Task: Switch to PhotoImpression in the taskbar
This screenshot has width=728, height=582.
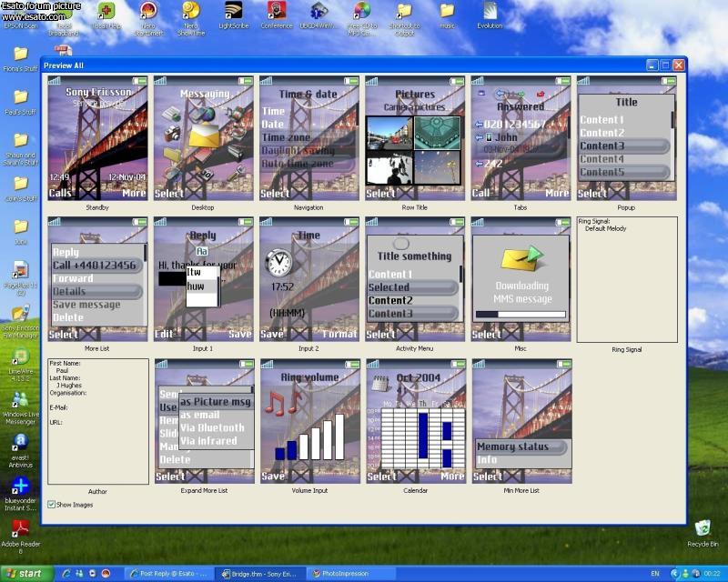Action: pos(350,574)
